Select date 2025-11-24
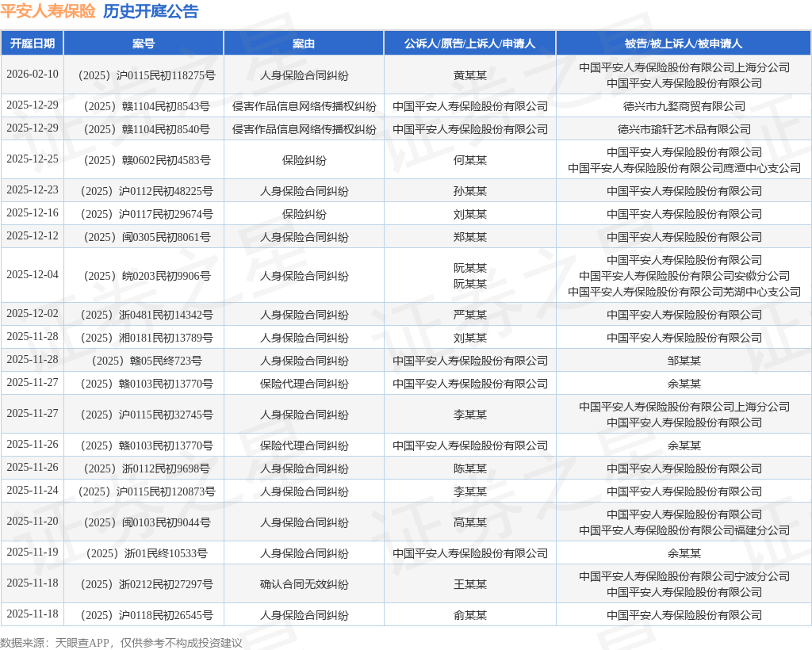Screen dimensions: 812x650 point(32,490)
